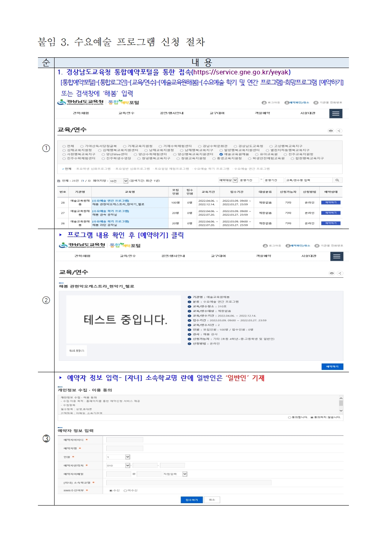The height and width of the screenshot is (555, 392).
Task: Click the [자녀] 소속학교명 input field
Action: 189,483
